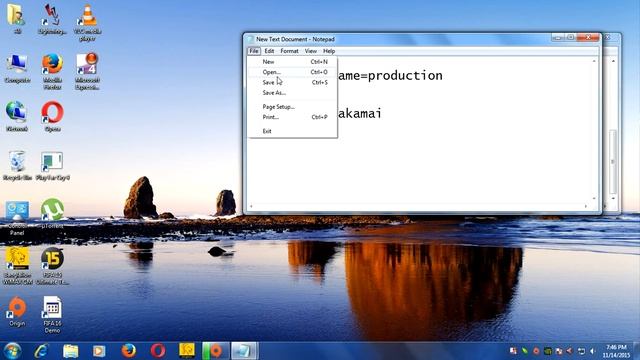640x360 pixels.
Task: Place cursor in text ending 'akamai'
Action: tap(360, 113)
